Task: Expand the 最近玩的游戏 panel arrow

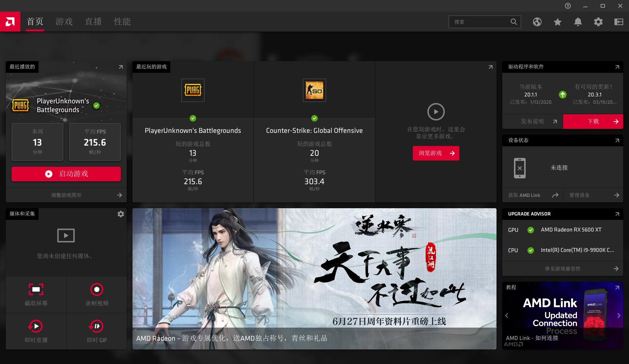Action: pyautogui.click(x=490, y=67)
